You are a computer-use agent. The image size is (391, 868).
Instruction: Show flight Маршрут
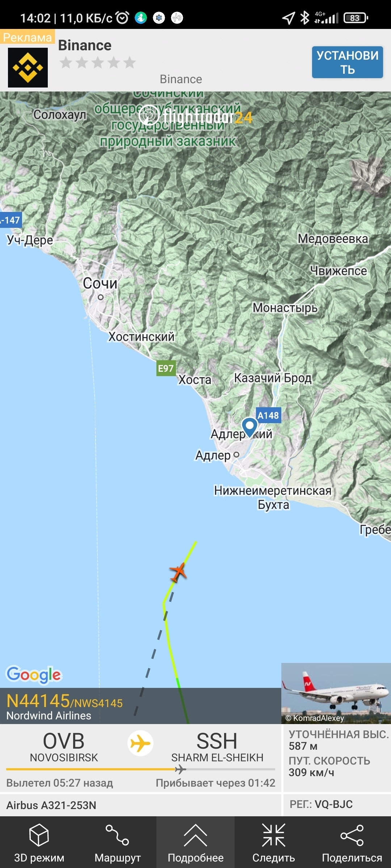(117, 842)
